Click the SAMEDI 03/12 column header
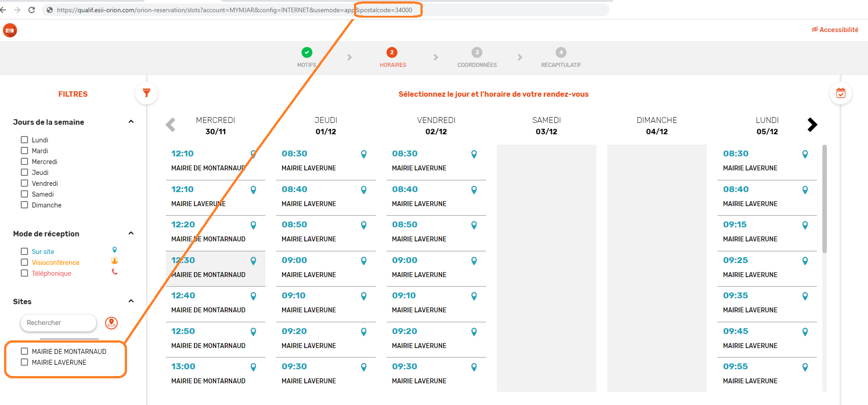The width and height of the screenshot is (868, 405). pos(547,126)
